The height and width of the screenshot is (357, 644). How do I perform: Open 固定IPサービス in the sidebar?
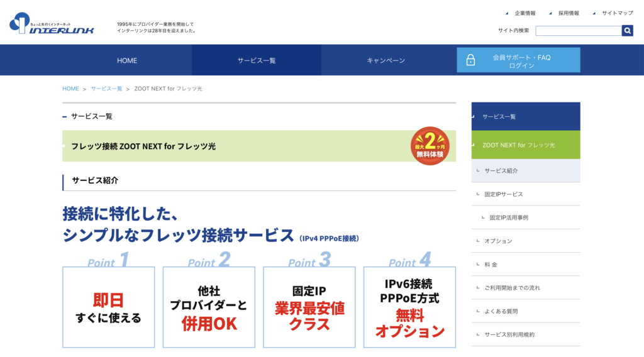click(x=526, y=194)
